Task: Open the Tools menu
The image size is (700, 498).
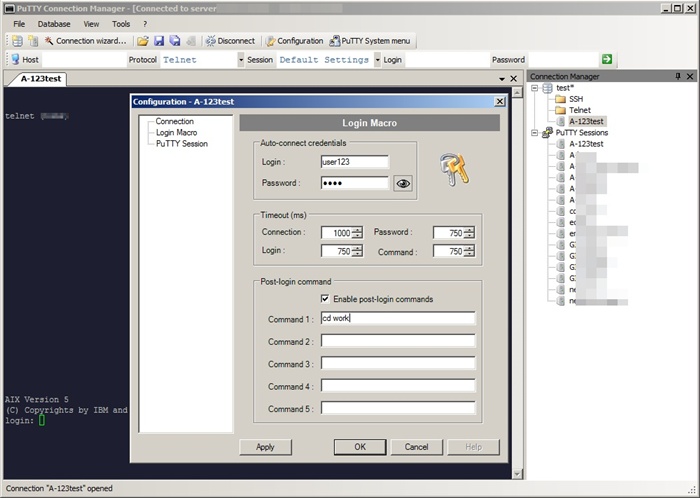Action: point(121,24)
